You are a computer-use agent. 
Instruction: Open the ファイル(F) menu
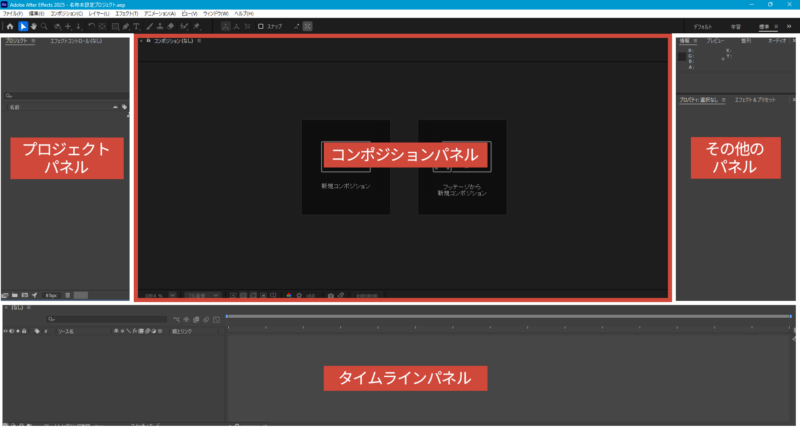[13, 14]
